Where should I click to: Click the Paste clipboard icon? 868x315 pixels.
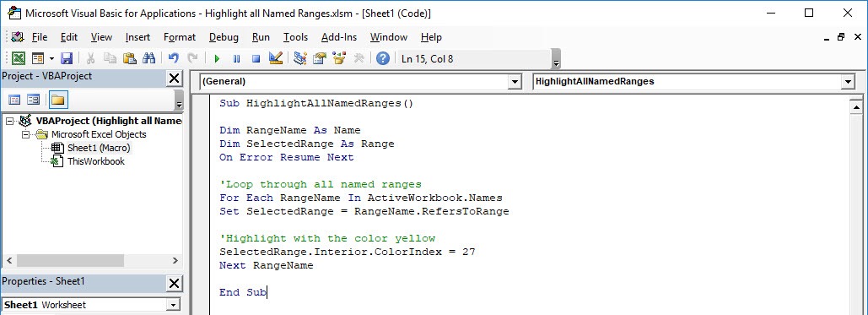[x=130, y=58]
